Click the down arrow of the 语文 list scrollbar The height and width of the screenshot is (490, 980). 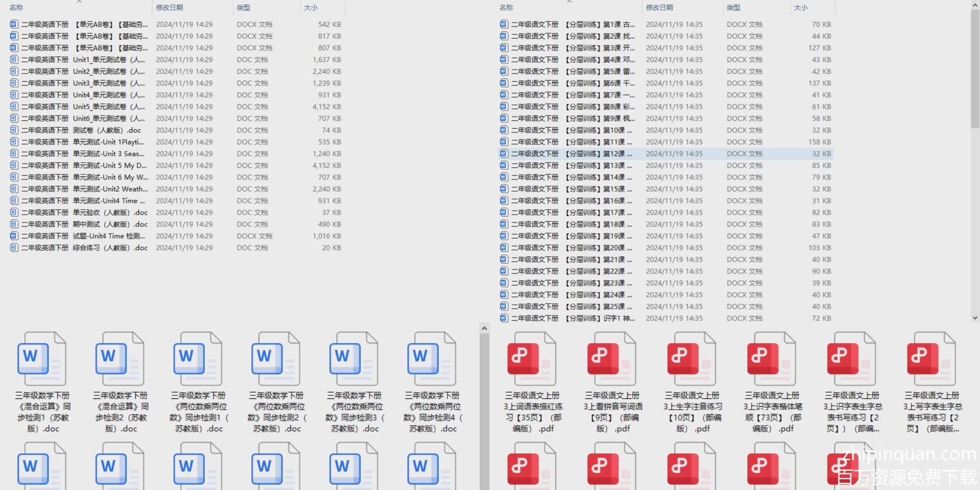(x=975, y=318)
